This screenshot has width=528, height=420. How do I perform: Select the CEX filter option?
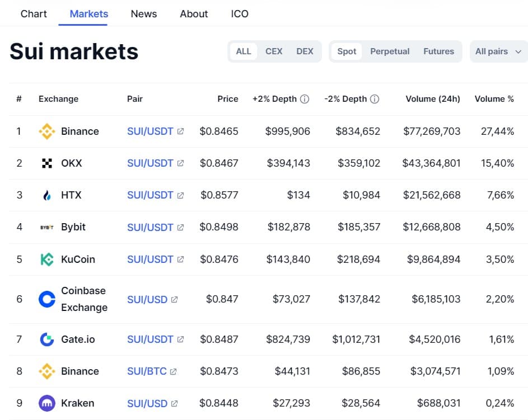(x=274, y=51)
